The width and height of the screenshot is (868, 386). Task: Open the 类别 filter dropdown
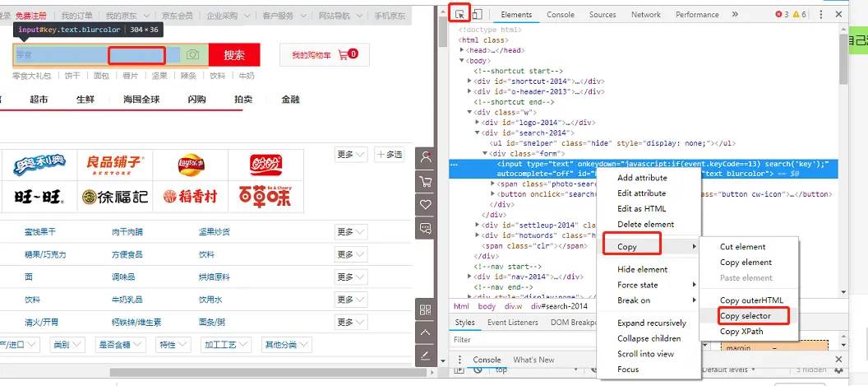[x=67, y=345]
